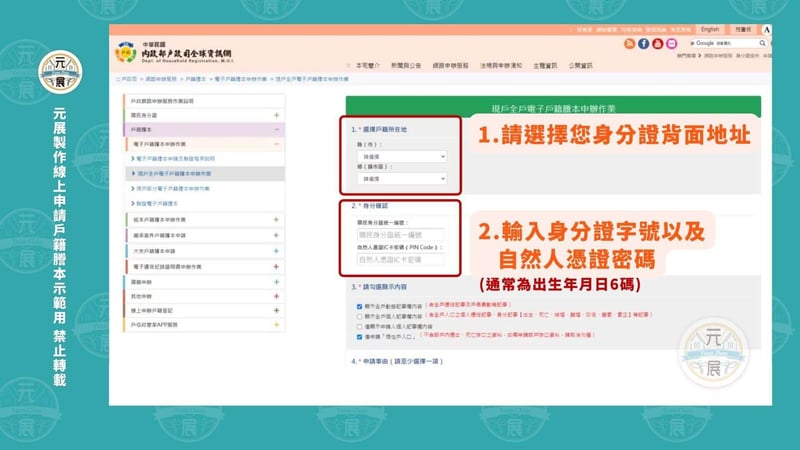Viewport: 800px width, 450px height.
Task: Open the 鄉(鎮市區) township dropdown
Action: 402,179
